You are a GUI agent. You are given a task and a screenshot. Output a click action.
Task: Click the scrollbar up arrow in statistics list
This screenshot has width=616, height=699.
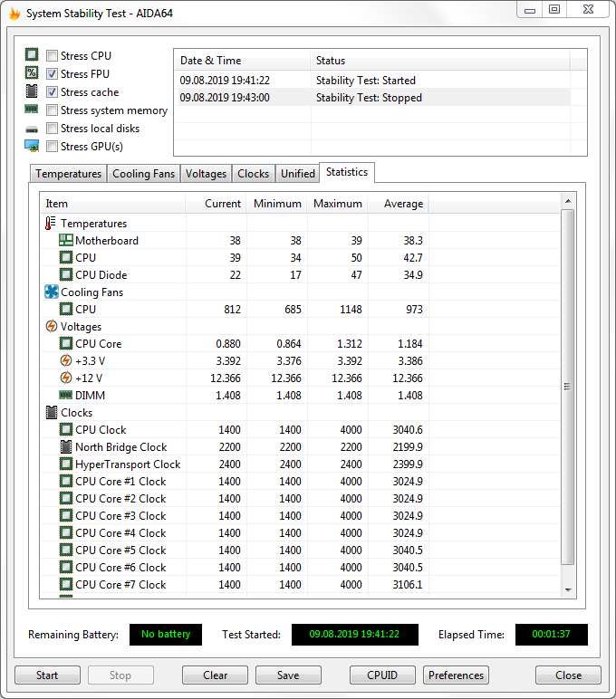pos(568,201)
